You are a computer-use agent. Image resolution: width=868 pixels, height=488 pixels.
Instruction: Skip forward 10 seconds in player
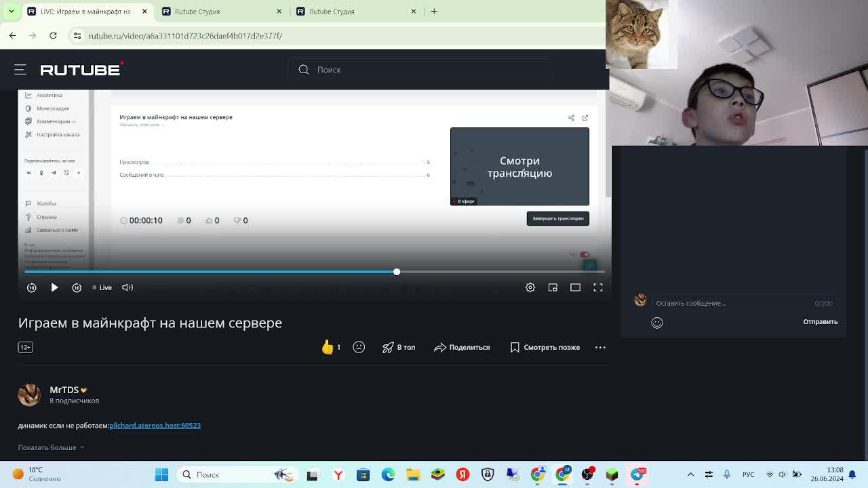[x=77, y=287]
